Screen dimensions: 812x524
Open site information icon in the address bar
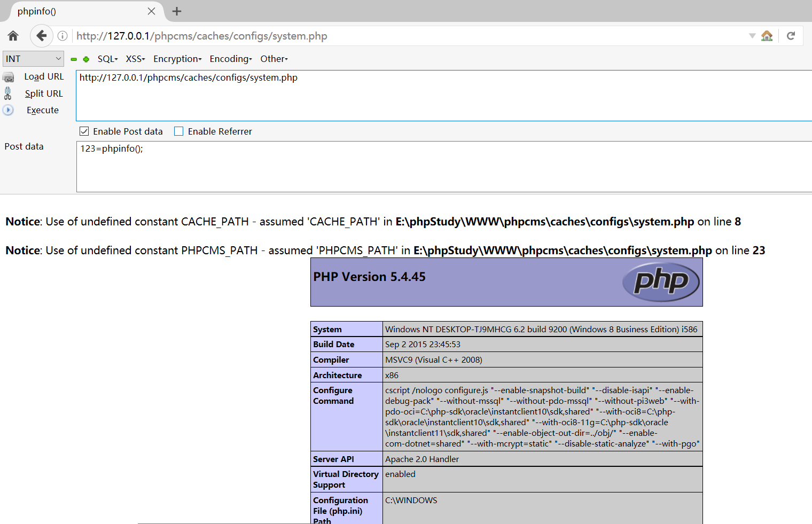pos(63,36)
